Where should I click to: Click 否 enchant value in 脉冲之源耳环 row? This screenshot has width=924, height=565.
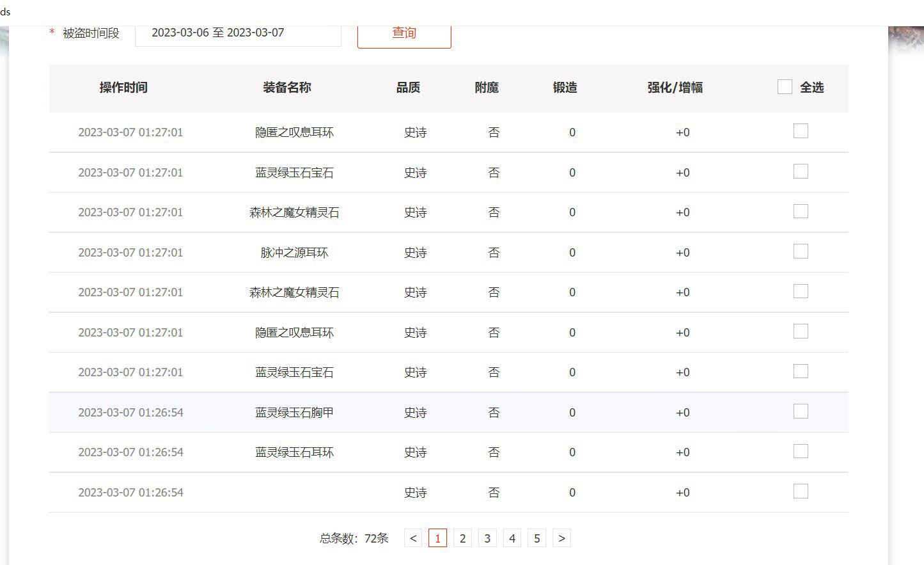click(x=494, y=253)
